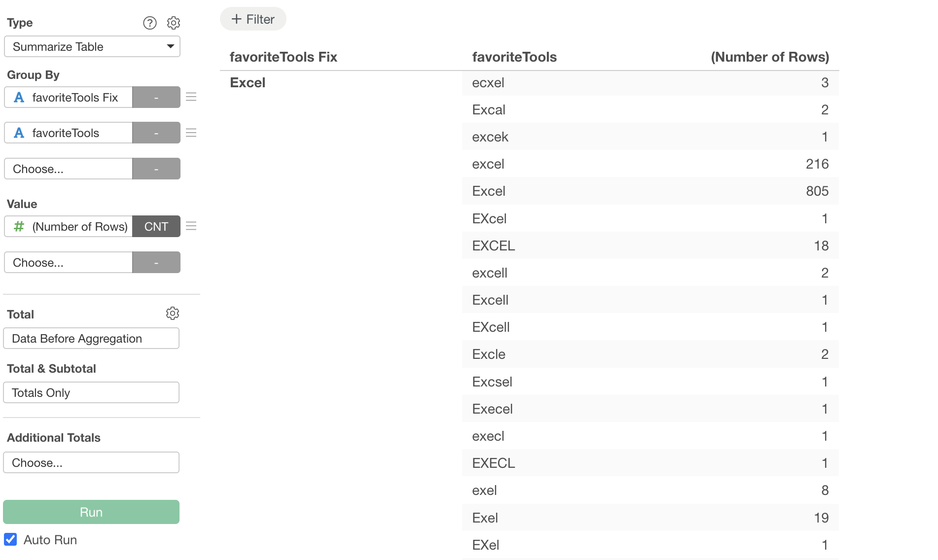Toggle the Auto Run checkbox
Viewport: 938px width, 560px height.
[x=10, y=539]
